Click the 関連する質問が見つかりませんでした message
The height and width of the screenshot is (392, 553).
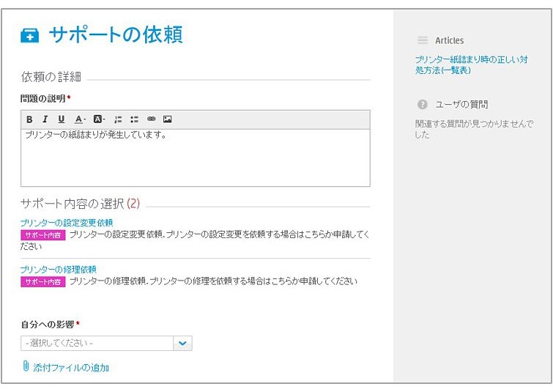474,129
